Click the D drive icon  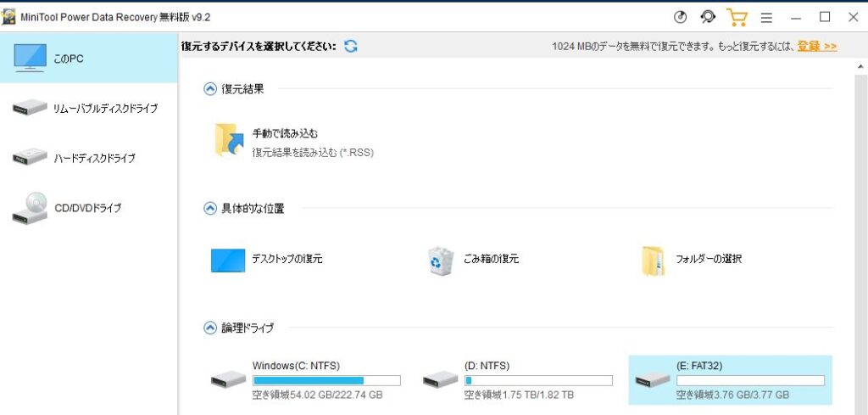tap(441, 380)
